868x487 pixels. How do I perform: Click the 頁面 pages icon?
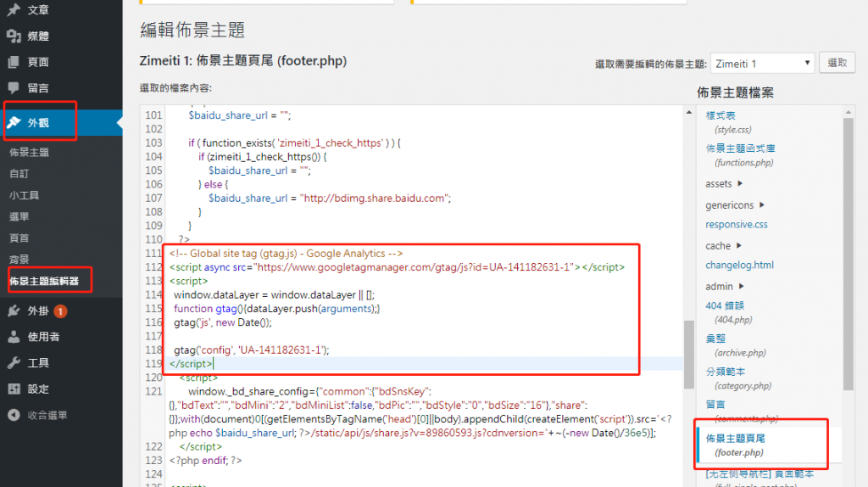coord(14,62)
